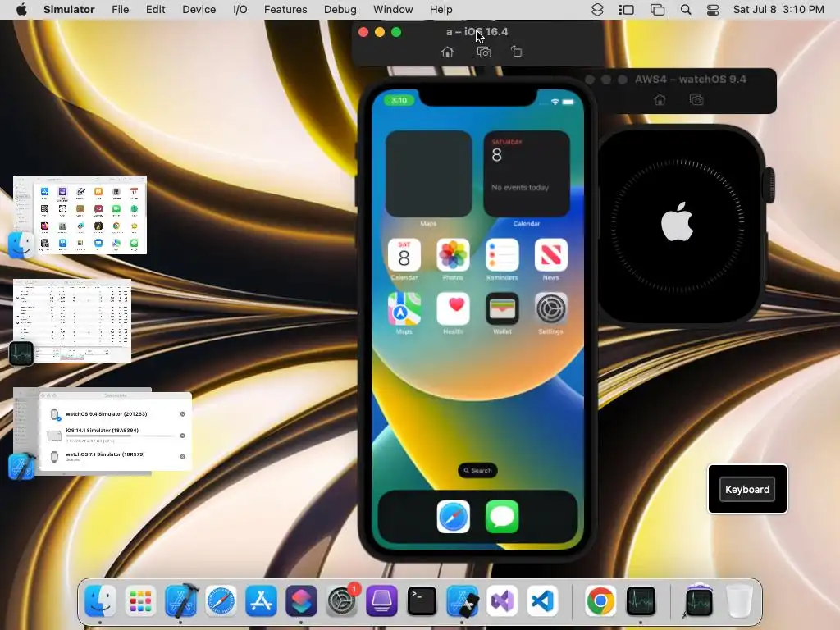
Task: Open the Window menu
Action: (393, 10)
